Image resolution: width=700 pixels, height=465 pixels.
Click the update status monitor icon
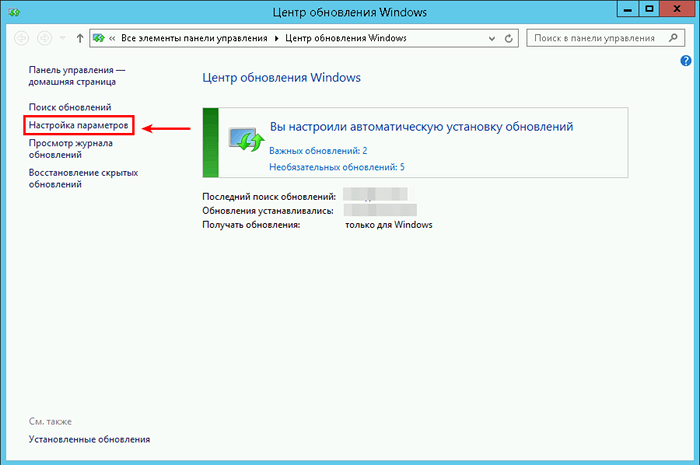click(x=246, y=139)
